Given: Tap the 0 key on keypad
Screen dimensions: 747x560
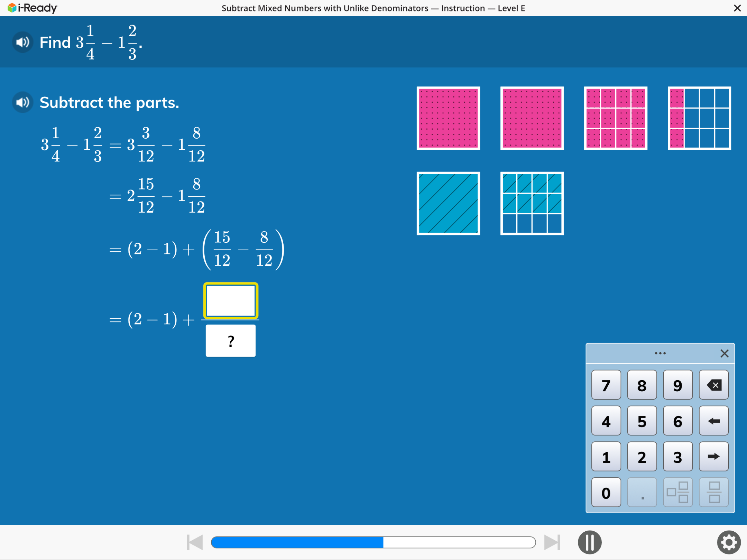Looking at the screenshot, I should [606, 493].
